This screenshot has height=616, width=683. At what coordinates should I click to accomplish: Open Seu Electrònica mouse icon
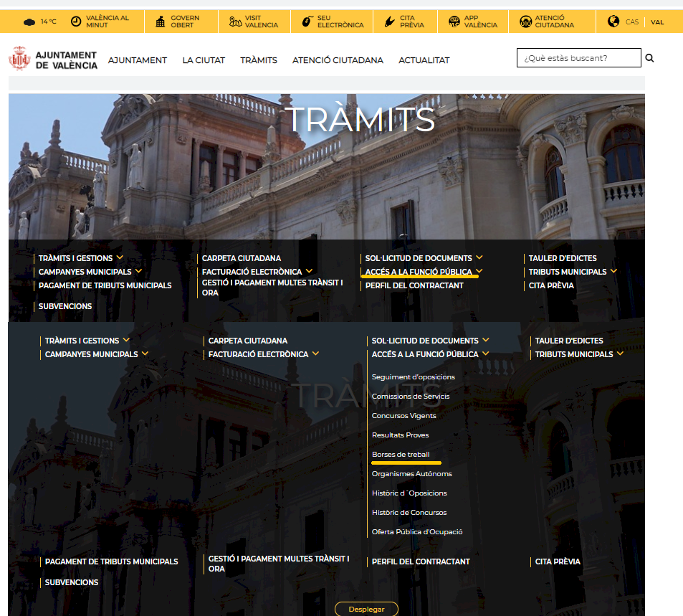307,22
